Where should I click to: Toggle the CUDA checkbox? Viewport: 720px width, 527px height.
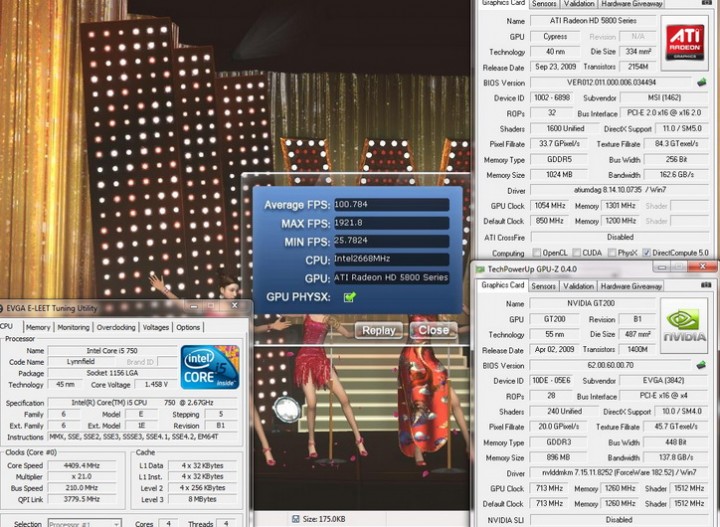tap(576, 252)
